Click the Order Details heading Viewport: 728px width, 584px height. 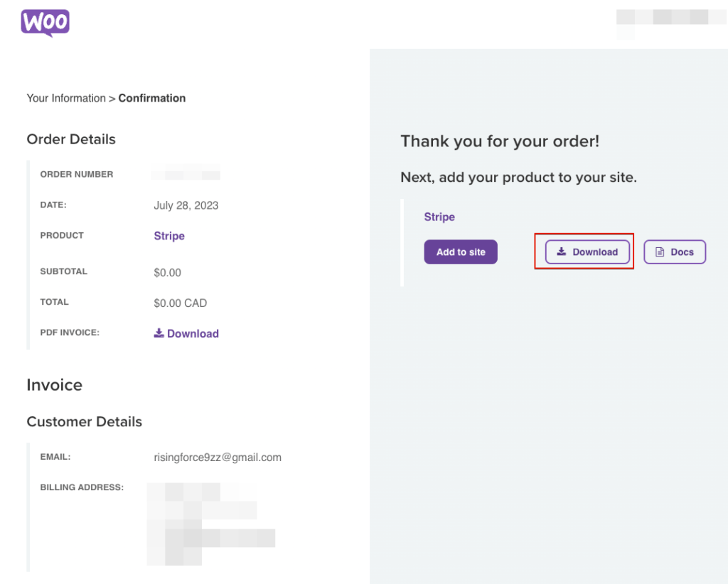[x=71, y=139]
